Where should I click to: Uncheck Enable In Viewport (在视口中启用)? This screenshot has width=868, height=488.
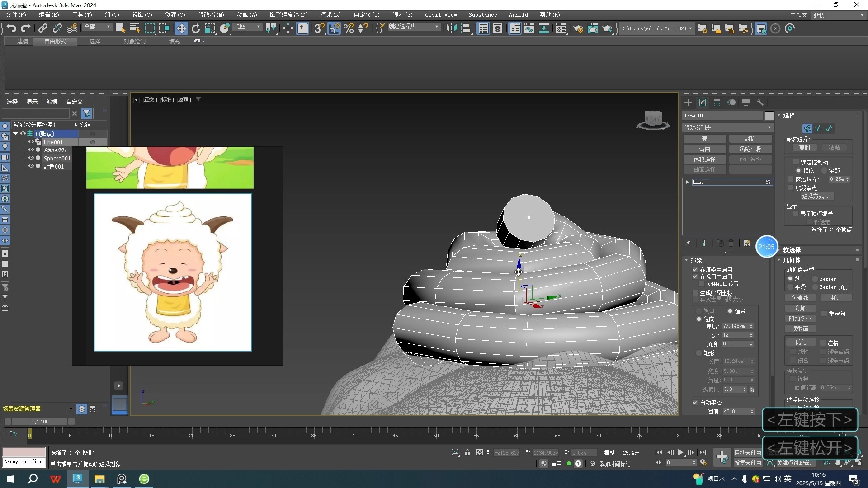coord(695,277)
